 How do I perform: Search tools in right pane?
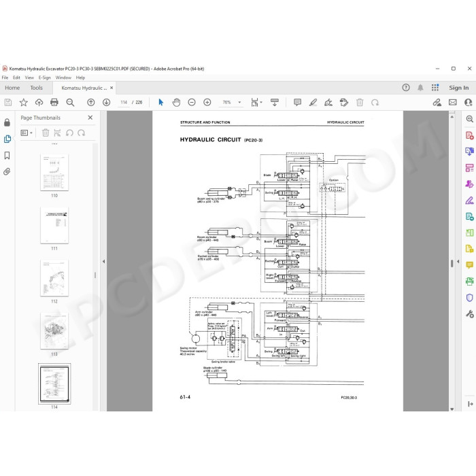tap(469, 119)
